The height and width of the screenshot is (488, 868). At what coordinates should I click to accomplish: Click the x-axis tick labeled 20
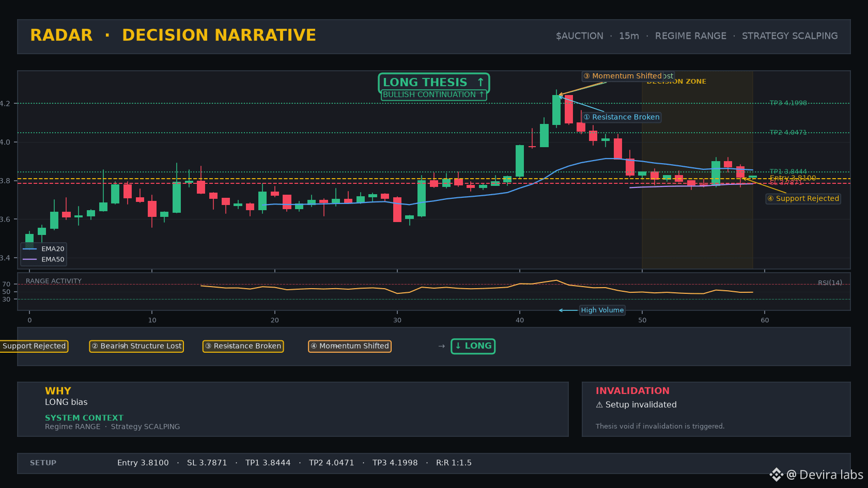click(274, 320)
